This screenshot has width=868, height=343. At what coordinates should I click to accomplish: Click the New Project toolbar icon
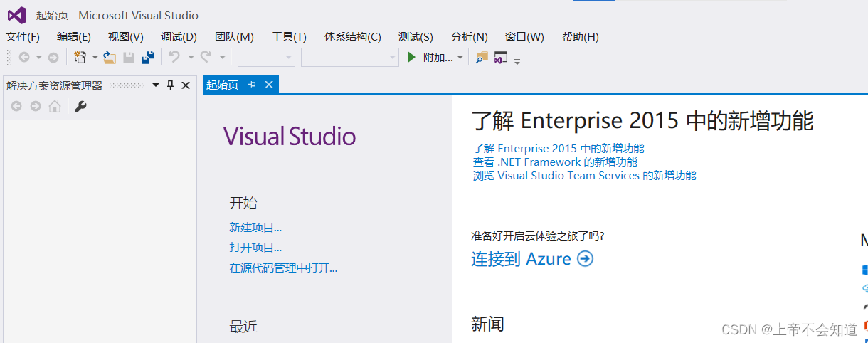tap(80, 58)
